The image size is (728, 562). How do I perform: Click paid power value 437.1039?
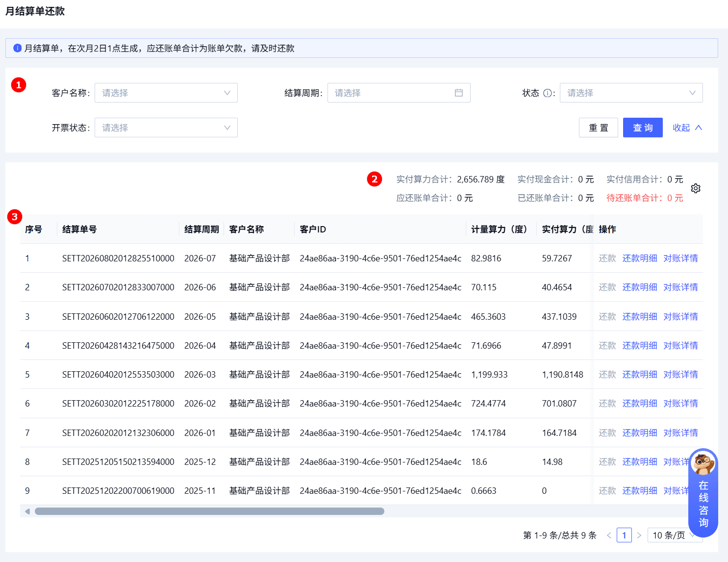point(559,317)
